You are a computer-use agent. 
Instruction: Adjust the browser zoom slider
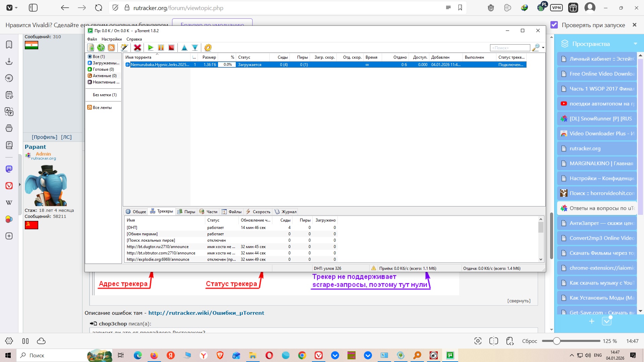point(556,341)
